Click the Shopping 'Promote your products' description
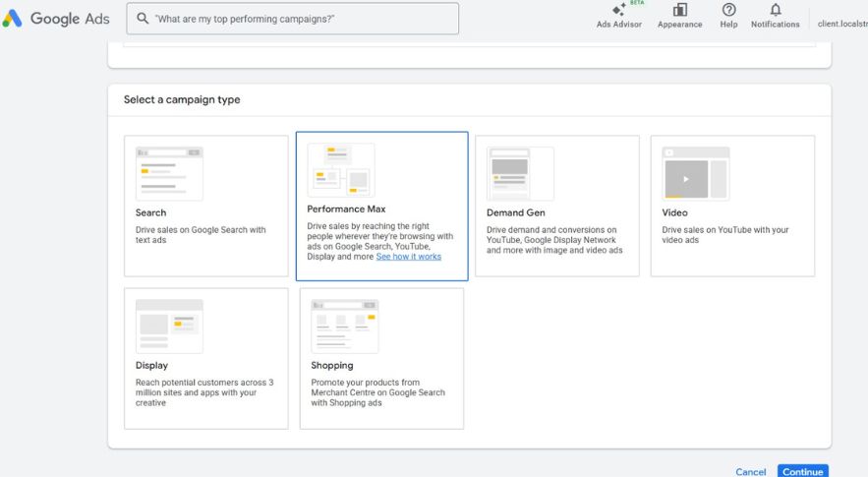 (378, 392)
